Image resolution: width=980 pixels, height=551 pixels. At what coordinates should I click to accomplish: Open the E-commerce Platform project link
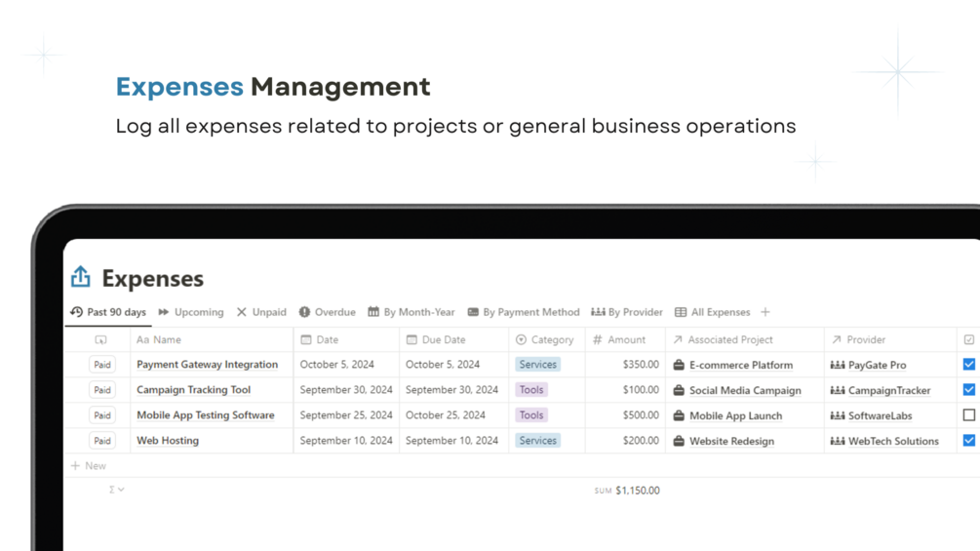(741, 365)
